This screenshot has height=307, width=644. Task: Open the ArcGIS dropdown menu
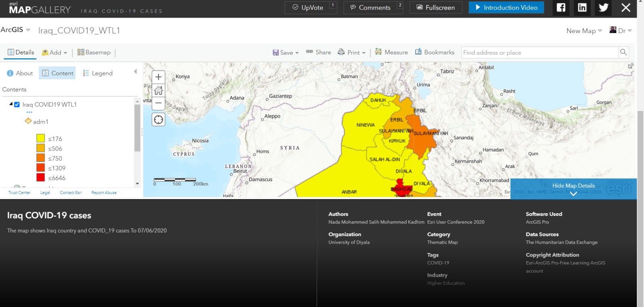[x=15, y=30]
